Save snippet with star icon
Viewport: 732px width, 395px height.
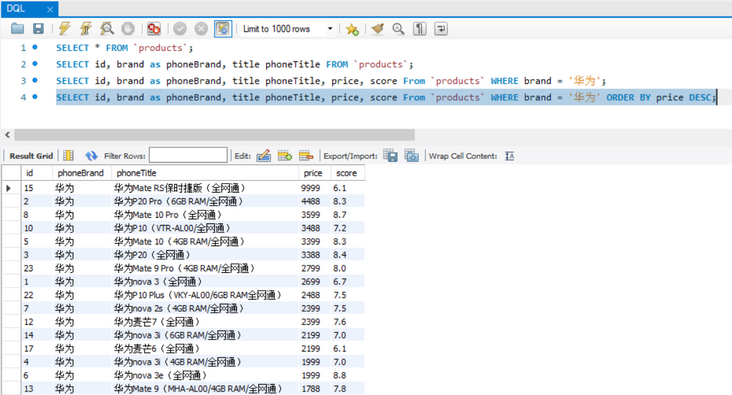point(352,29)
